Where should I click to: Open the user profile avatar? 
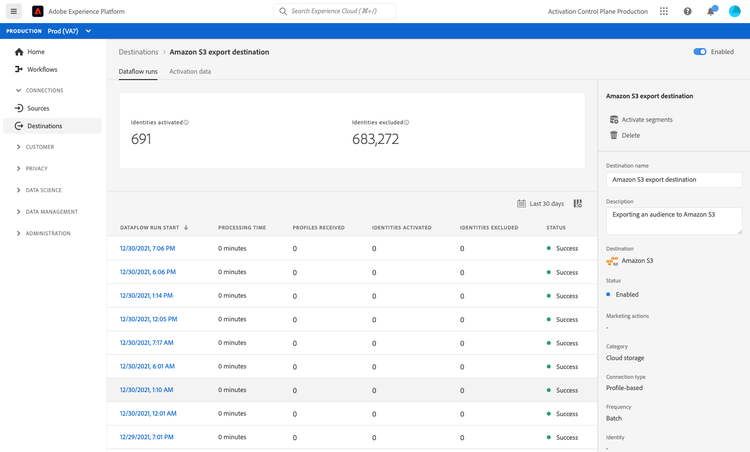[735, 11]
